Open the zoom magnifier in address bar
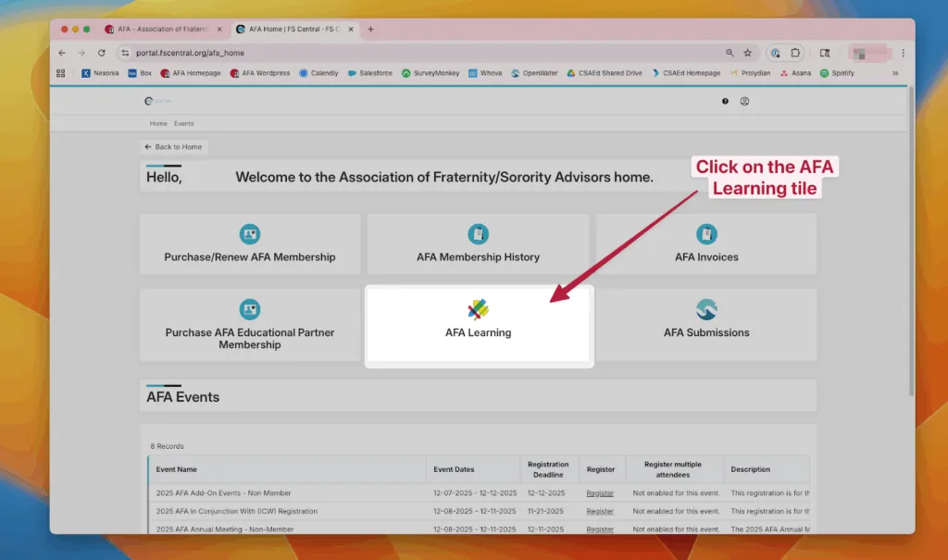This screenshot has width=948, height=560. (730, 53)
